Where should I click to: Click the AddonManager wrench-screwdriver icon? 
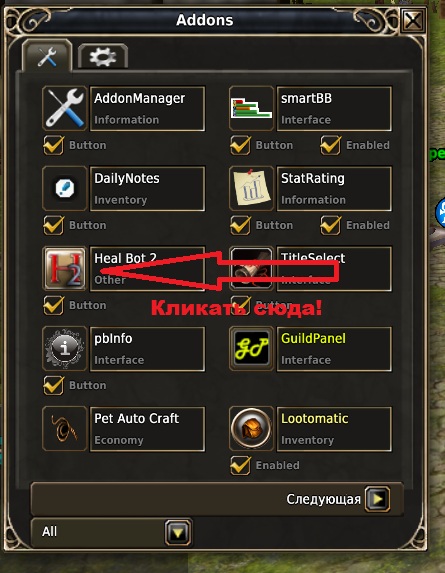coord(65,109)
